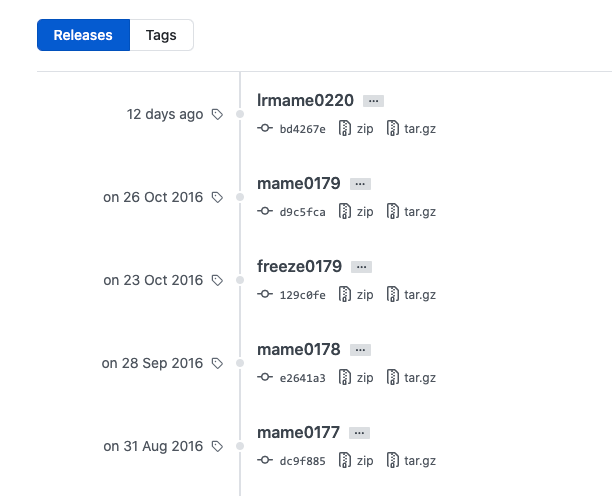Expand the mame0179 ellipsis details
Image resolution: width=612 pixels, height=496 pixels.
pyautogui.click(x=360, y=184)
